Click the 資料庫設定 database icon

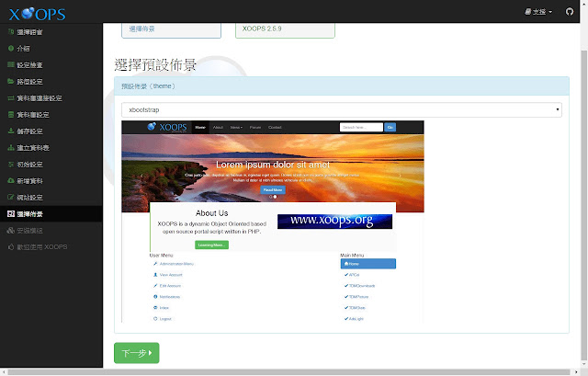[11, 114]
